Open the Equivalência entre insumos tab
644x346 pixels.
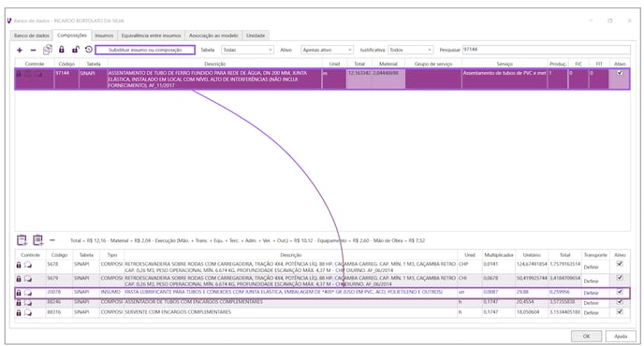(151, 36)
